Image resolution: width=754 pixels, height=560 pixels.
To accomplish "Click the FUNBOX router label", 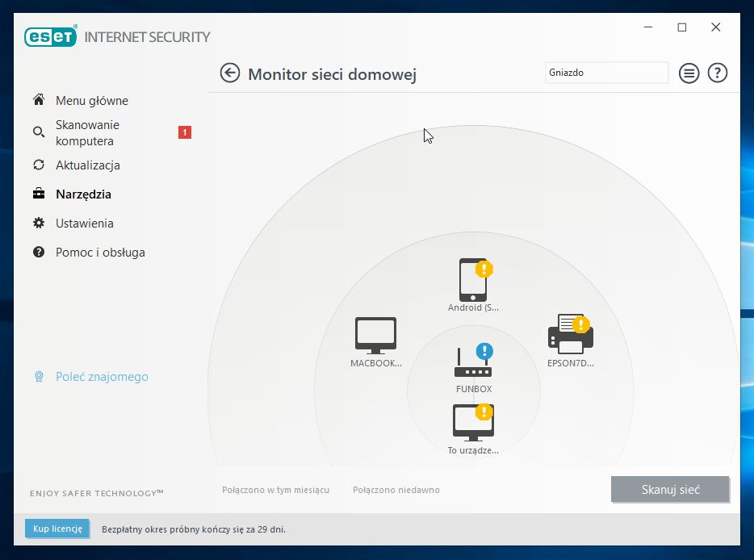I will point(474,389).
